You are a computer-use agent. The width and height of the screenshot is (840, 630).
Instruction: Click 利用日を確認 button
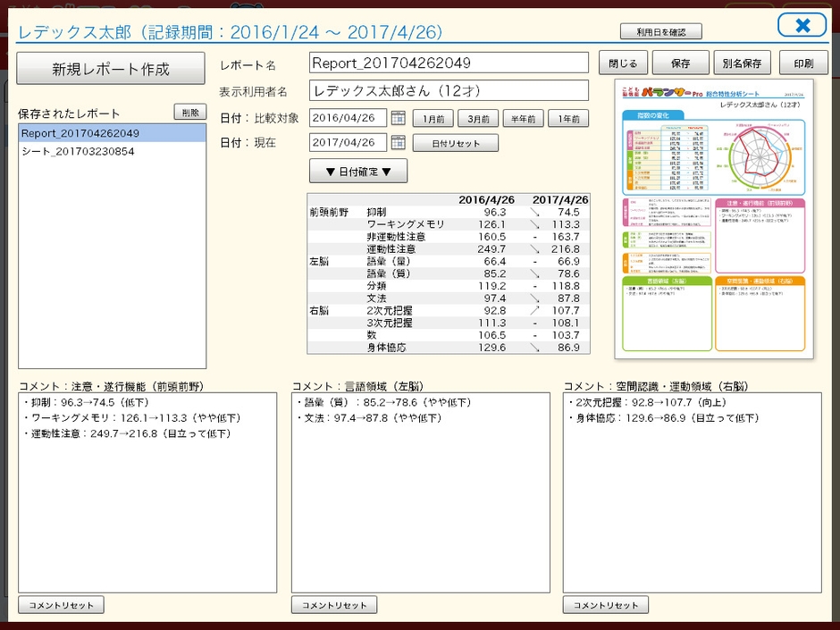[x=660, y=31]
